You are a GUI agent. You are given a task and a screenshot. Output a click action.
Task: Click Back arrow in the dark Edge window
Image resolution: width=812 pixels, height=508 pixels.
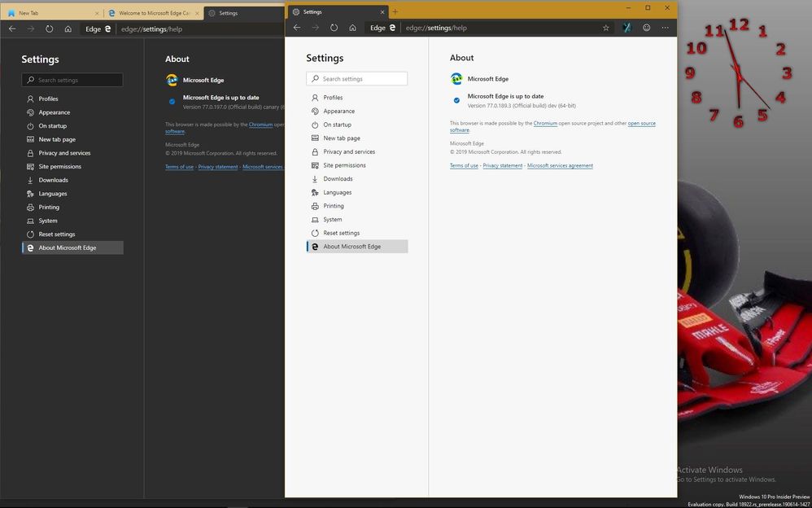[12, 29]
